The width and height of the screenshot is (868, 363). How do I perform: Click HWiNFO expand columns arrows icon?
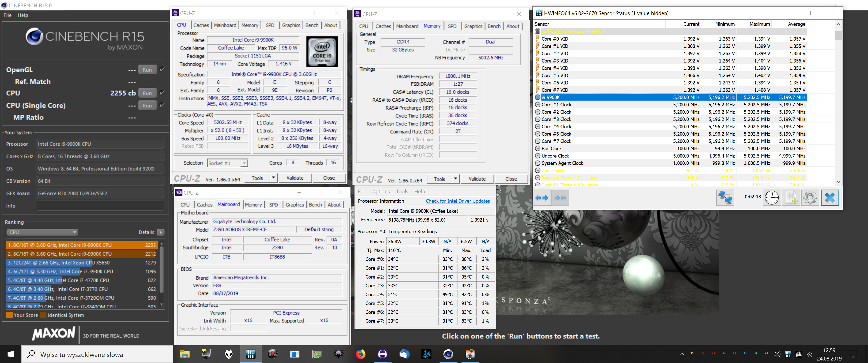click(542, 198)
